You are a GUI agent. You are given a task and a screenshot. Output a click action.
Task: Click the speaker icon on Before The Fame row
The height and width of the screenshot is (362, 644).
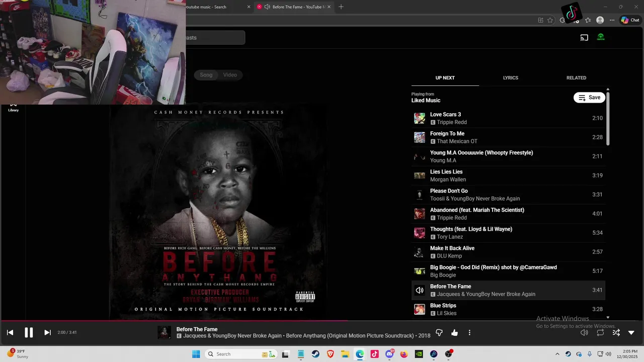tap(419, 290)
